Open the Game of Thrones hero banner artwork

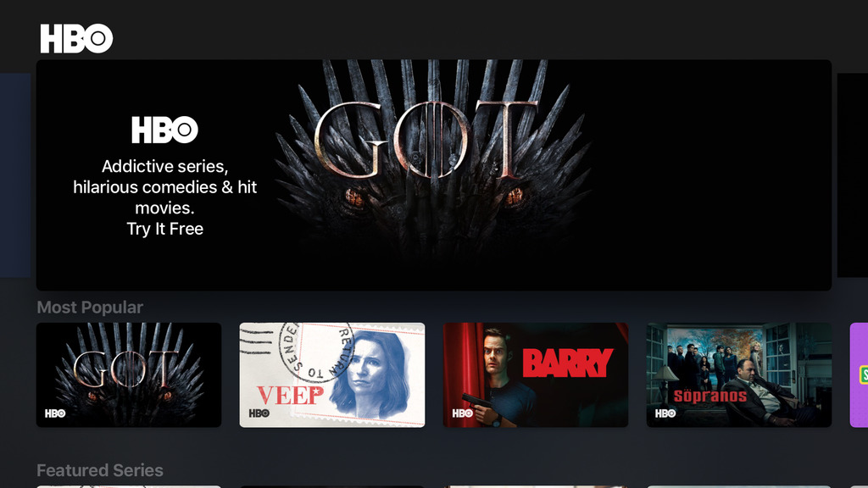[x=434, y=175]
